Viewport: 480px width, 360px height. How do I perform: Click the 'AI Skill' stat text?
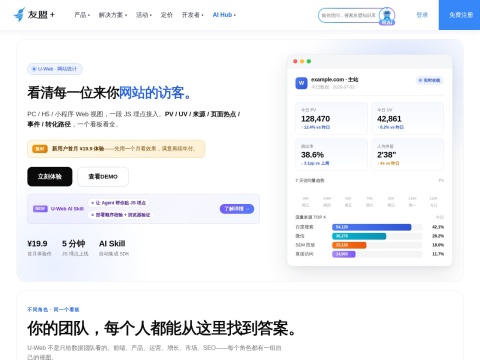click(112, 244)
